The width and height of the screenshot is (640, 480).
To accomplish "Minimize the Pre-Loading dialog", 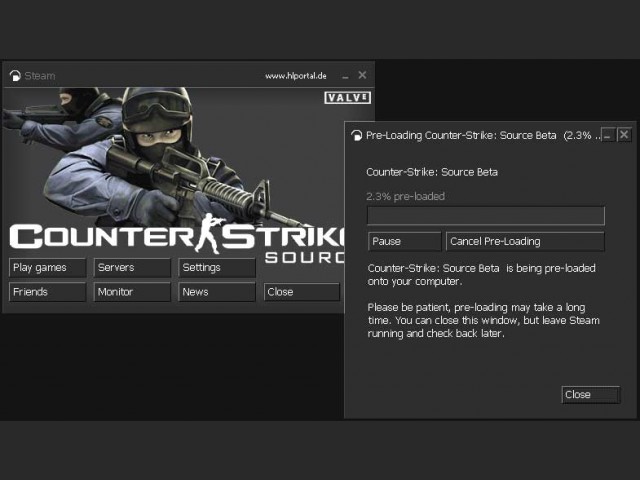I will [609, 135].
